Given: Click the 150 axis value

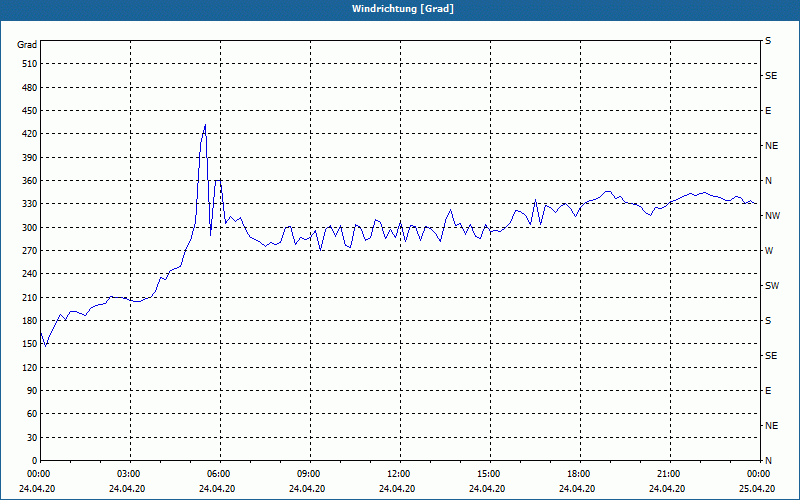Looking at the screenshot, I should (30, 344).
